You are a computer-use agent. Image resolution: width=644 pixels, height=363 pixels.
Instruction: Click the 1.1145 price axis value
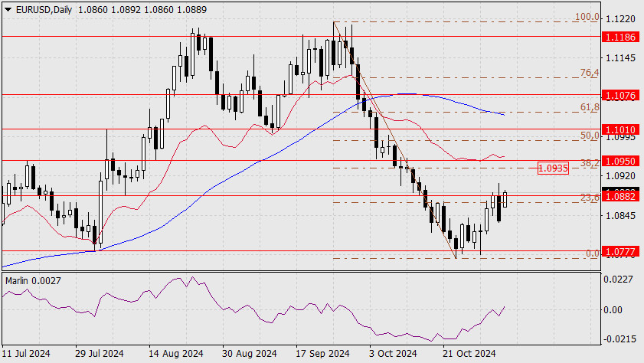click(620, 58)
